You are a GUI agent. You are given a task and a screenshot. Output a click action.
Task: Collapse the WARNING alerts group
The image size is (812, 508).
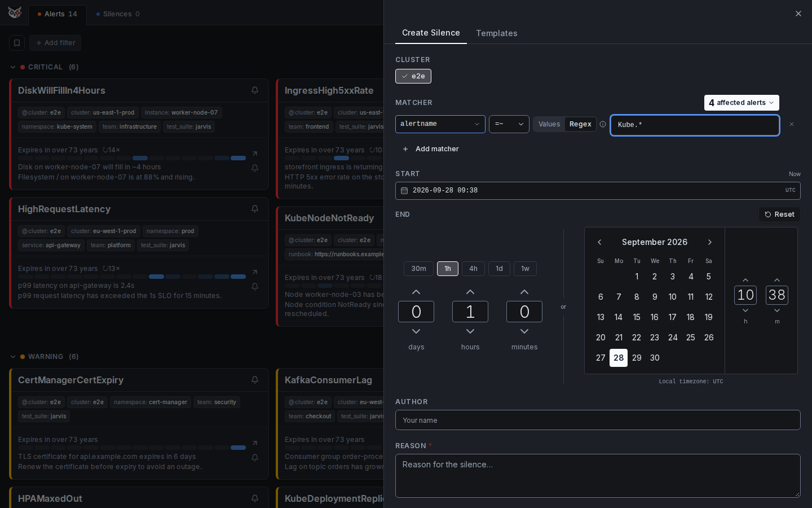(x=13, y=357)
